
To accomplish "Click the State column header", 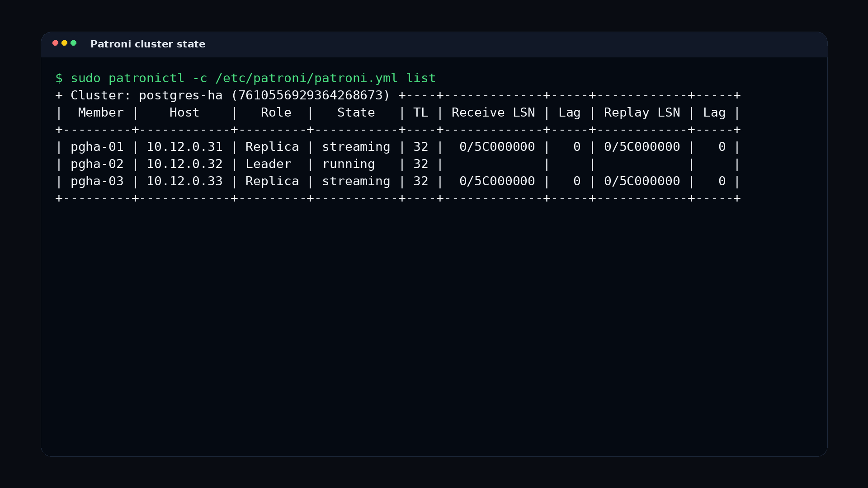I will tap(356, 113).
